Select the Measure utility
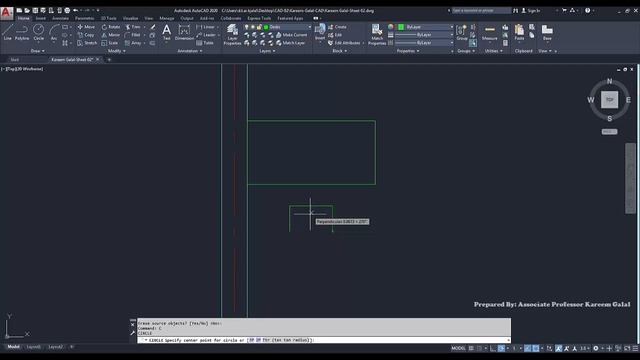Screen dimensions: 640x360 489,32
